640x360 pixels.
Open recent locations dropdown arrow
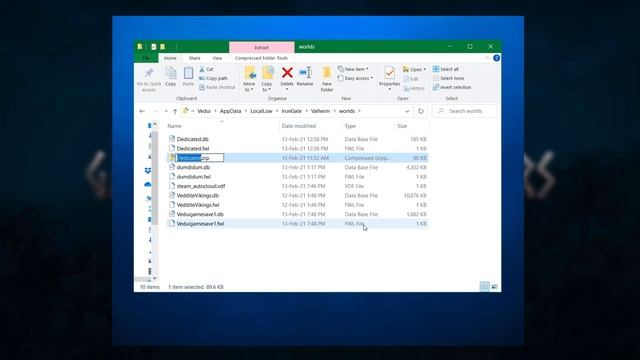pyautogui.click(x=166, y=111)
